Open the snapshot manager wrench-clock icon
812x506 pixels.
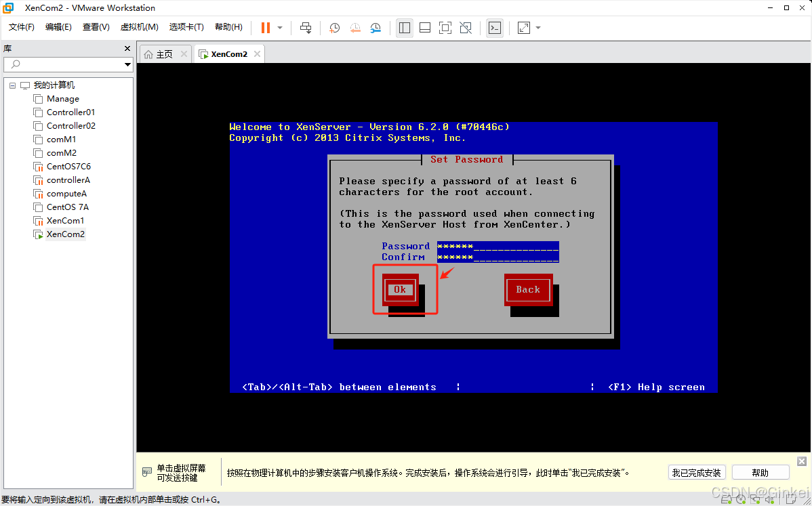click(375, 27)
